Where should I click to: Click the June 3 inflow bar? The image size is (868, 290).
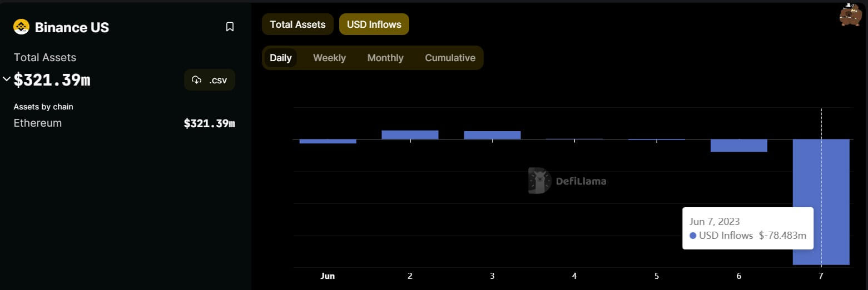pyautogui.click(x=492, y=135)
